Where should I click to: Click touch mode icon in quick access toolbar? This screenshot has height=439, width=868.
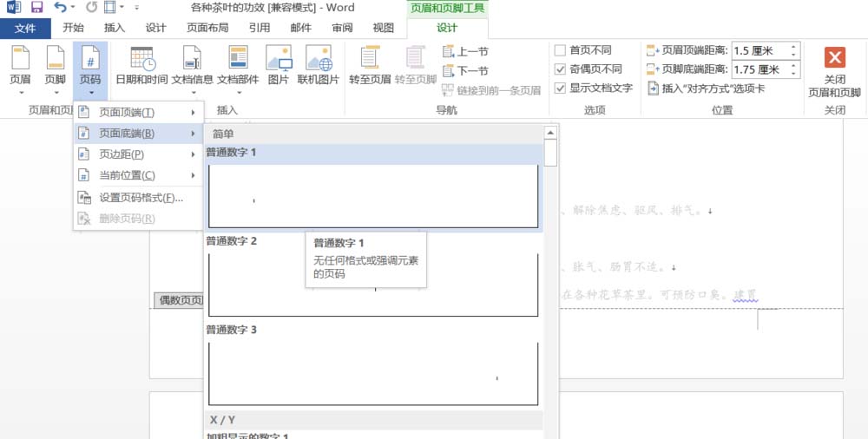111,8
